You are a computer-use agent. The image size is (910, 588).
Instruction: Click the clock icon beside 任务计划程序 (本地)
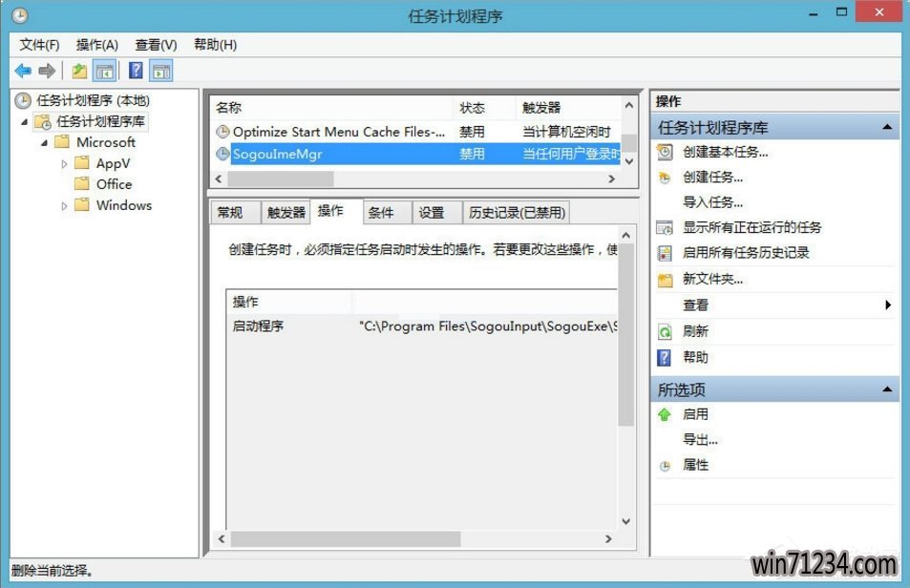click(x=23, y=100)
